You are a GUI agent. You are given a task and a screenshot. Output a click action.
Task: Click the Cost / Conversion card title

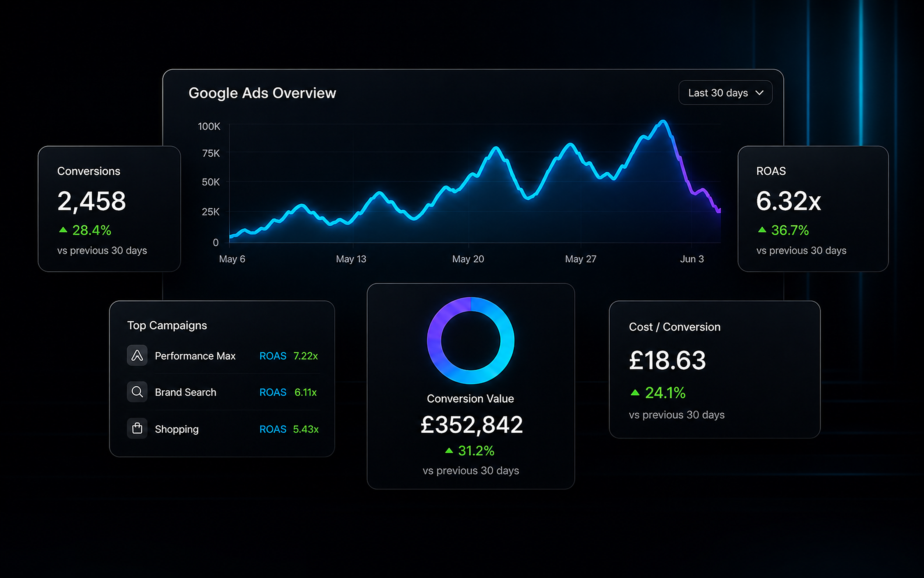tap(675, 327)
